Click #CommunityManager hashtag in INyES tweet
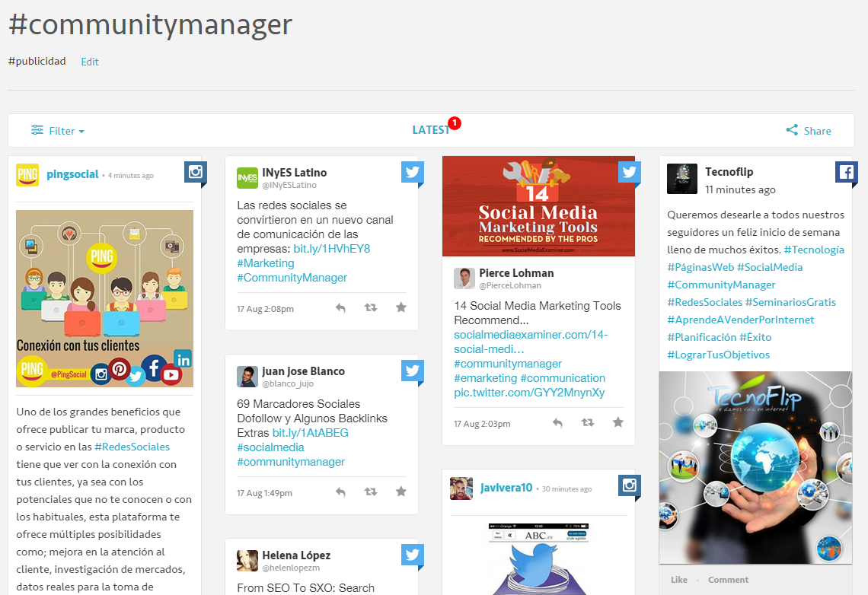Viewport: 868px width, 595px height. tap(292, 278)
